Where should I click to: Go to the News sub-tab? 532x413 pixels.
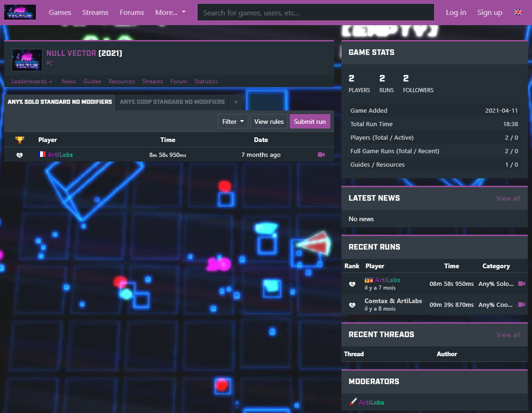(x=69, y=81)
